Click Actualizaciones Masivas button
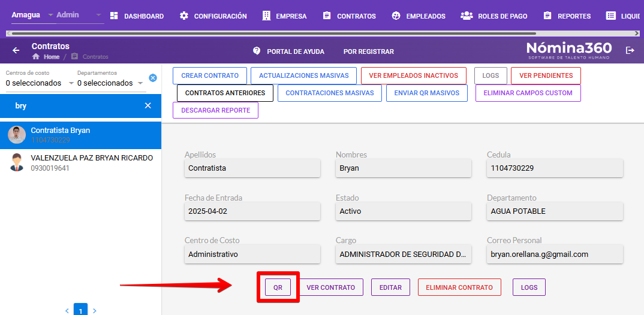Image resolution: width=644 pixels, height=315 pixels. point(304,75)
